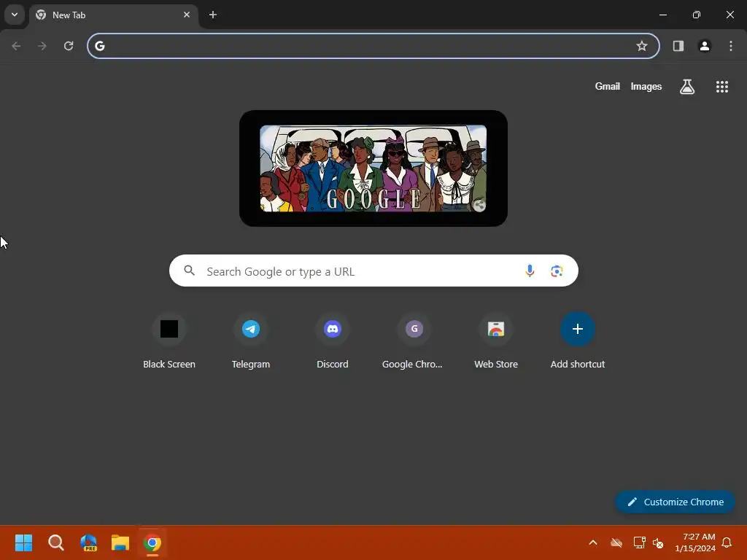Click the cloud sync tray icon
747x560 pixels.
[x=616, y=542]
